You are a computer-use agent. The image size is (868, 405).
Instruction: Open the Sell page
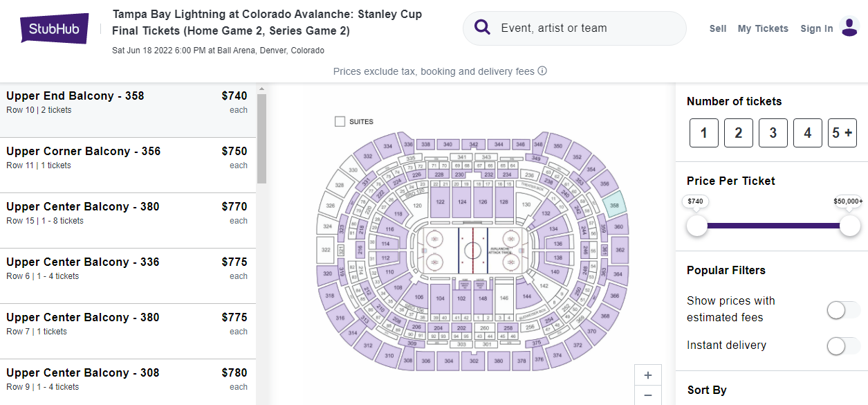[718, 28]
